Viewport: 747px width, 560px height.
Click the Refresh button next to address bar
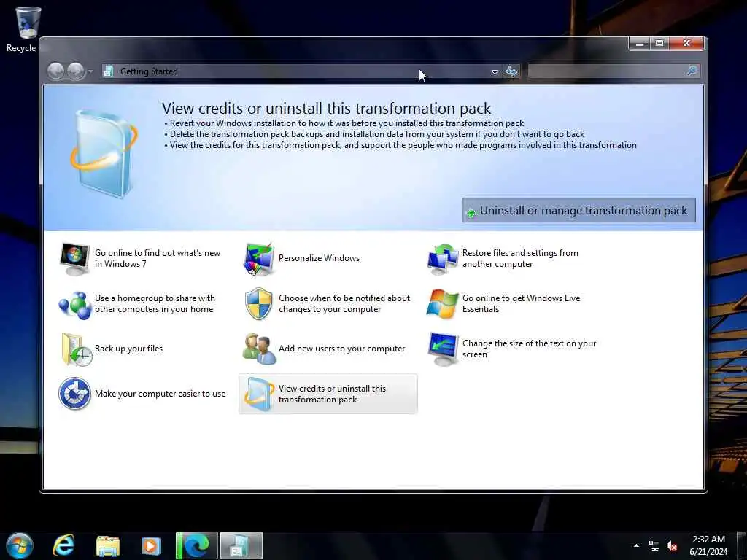point(511,71)
